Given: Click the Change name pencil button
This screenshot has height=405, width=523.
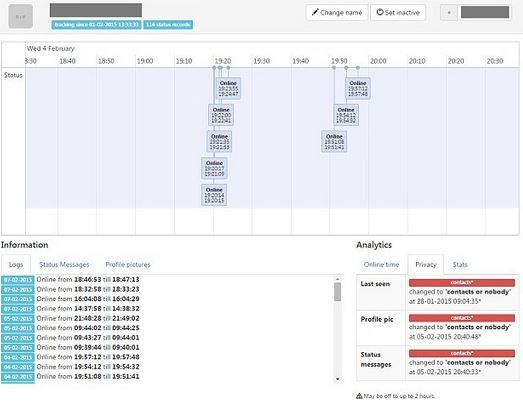Looking at the screenshot, I should click(x=337, y=13).
